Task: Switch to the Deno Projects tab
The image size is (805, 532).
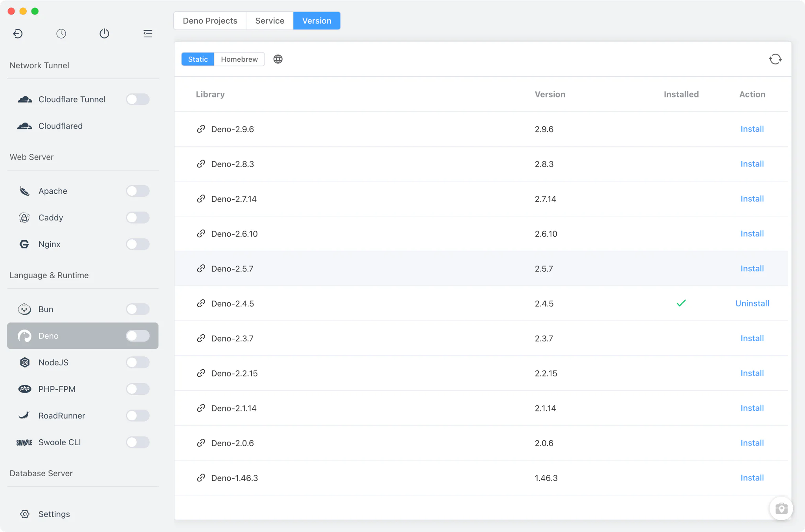Action: tap(210, 21)
